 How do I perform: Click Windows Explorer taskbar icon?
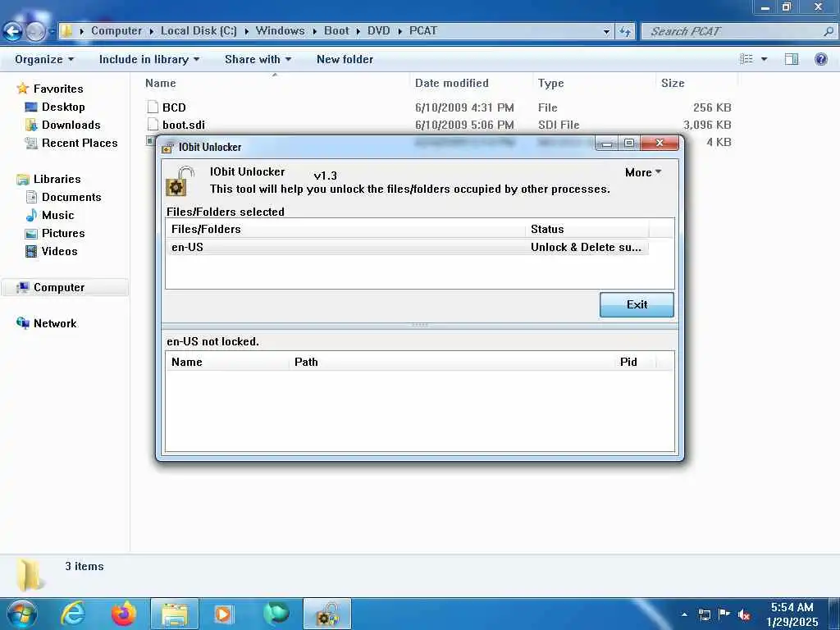175,614
